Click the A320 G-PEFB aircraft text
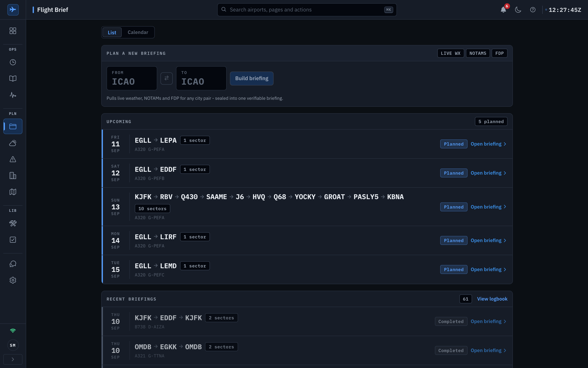 (x=149, y=178)
